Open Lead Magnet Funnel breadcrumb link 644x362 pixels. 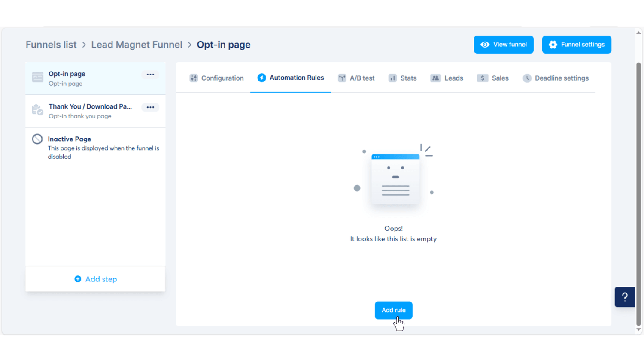click(x=137, y=45)
